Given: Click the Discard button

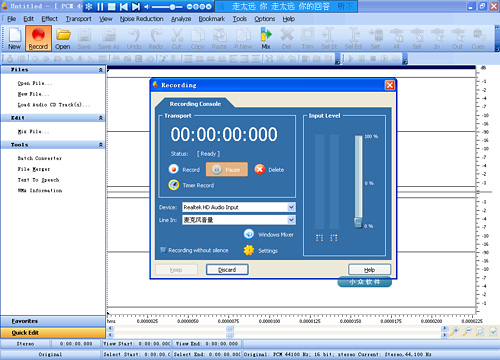Looking at the screenshot, I should [x=227, y=270].
